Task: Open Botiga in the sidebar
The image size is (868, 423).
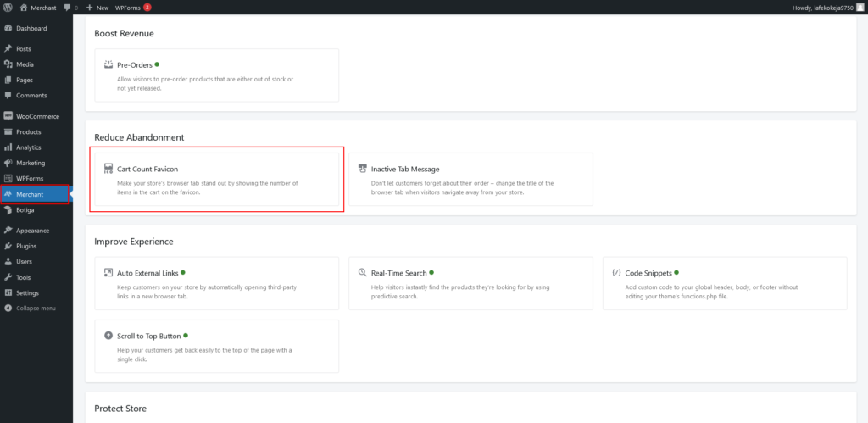Action: (36, 210)
